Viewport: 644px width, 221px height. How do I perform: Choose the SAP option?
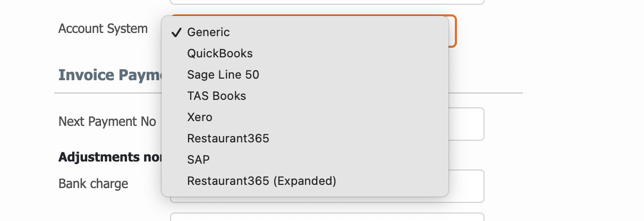305,160
